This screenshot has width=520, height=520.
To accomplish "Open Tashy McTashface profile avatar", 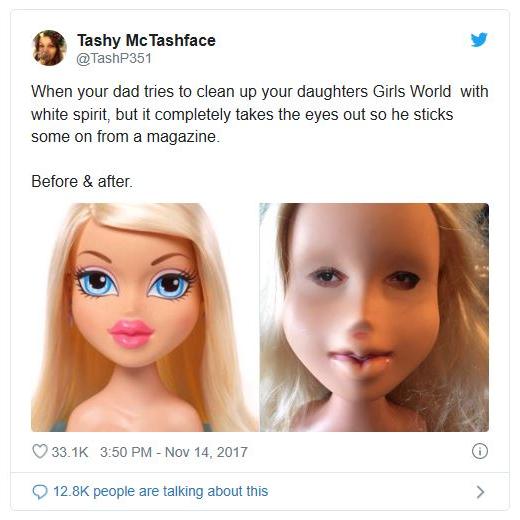I will [x=49, y=48].
